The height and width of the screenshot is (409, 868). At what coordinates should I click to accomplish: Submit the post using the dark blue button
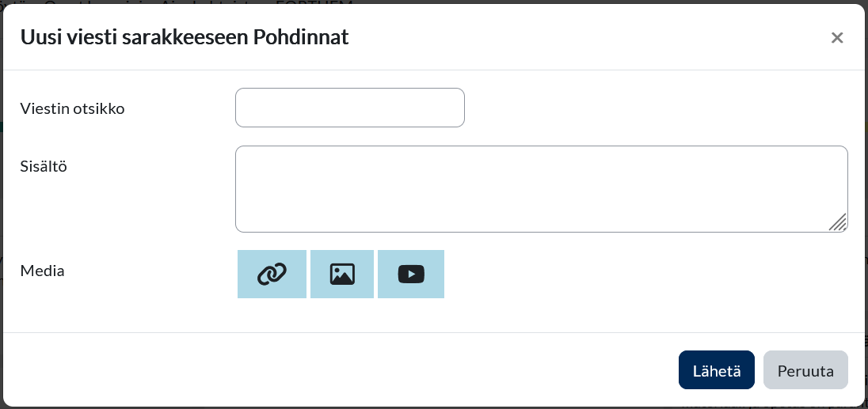point(716,370)
